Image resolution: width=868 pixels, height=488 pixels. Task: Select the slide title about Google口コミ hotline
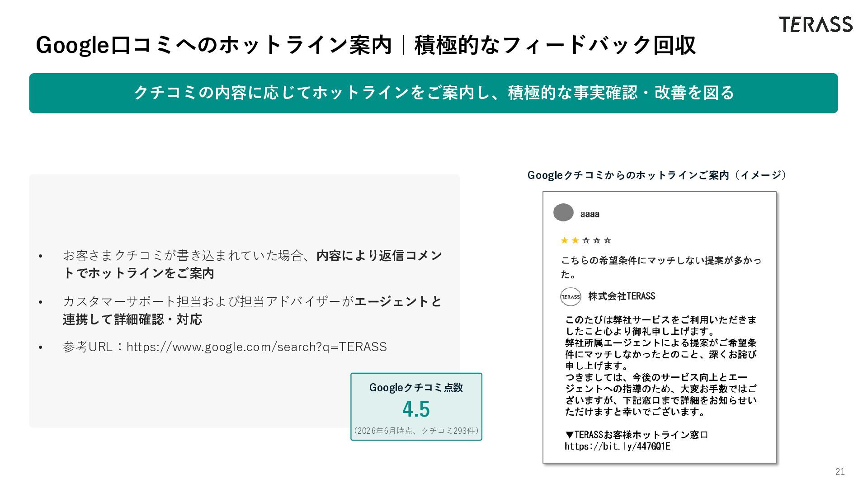(366, 45)
